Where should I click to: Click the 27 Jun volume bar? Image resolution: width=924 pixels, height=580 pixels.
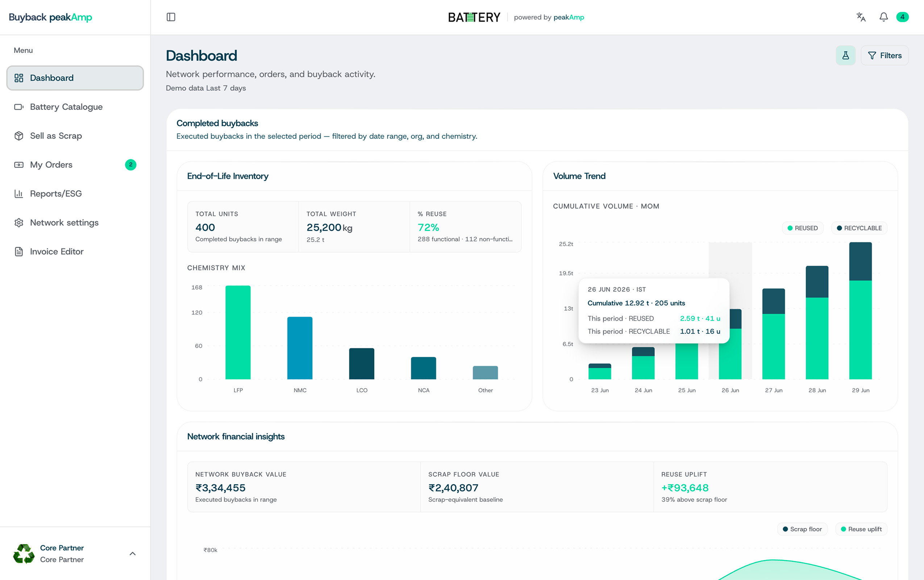coord(774,334)
